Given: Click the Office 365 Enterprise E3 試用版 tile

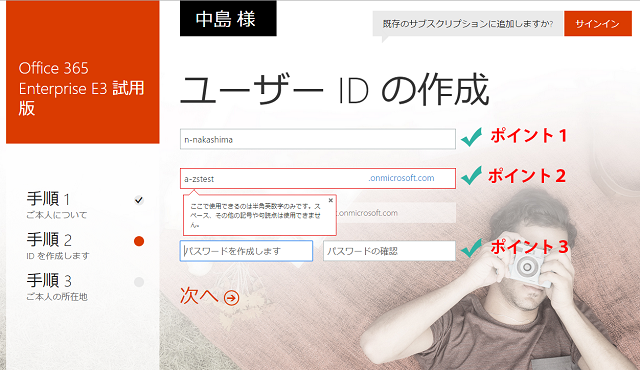Looking at the screenshot, I should click(82, 72).
